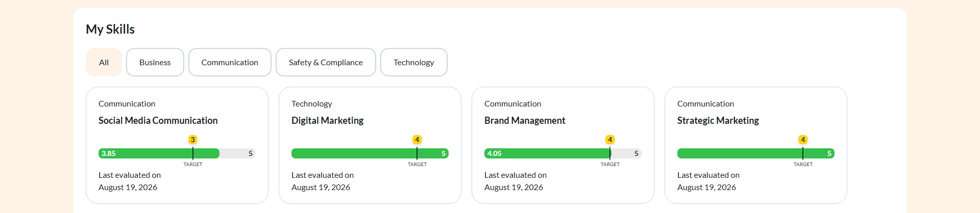Viewport: 980px width, 213px height.
Task: Click the yellow target badge on Digital Marketing
Action: 417,140
